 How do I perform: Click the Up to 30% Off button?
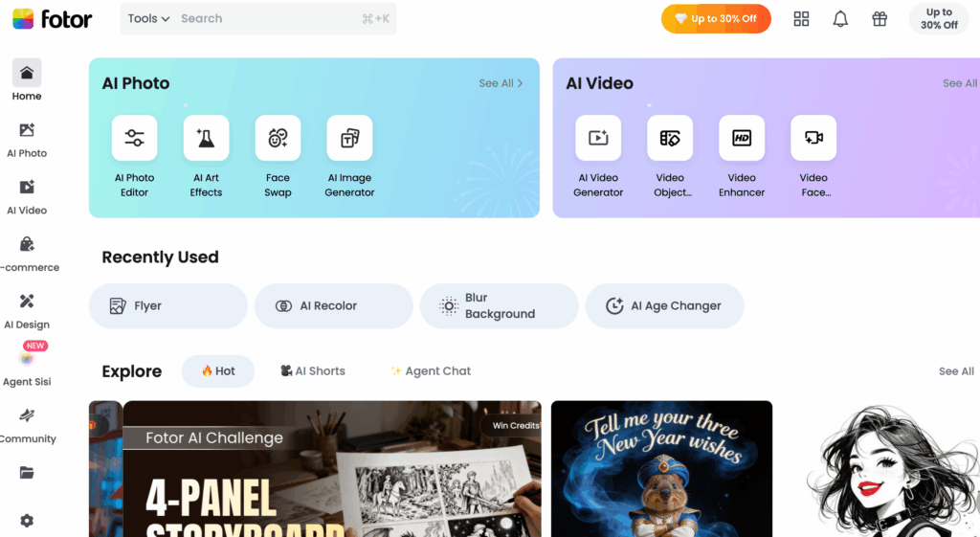coord(716,19)
